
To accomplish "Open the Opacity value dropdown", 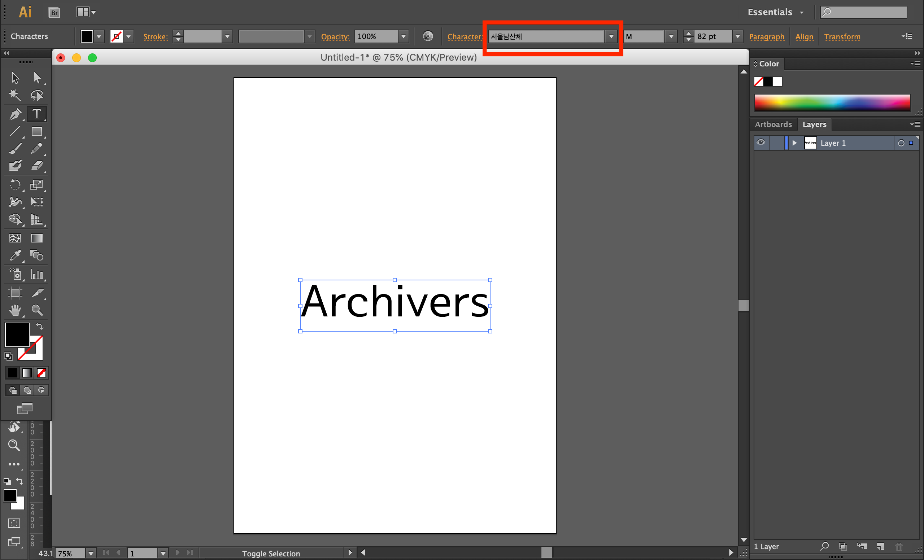I will [404, 36].
